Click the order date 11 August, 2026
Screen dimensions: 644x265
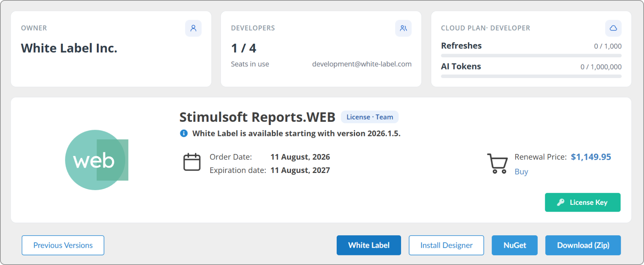[x=300, y=157]
